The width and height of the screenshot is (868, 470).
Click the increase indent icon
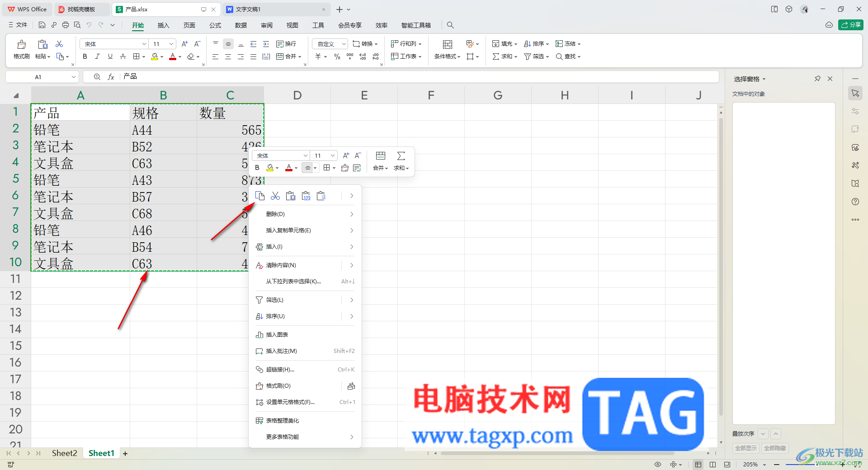[266, 44]
